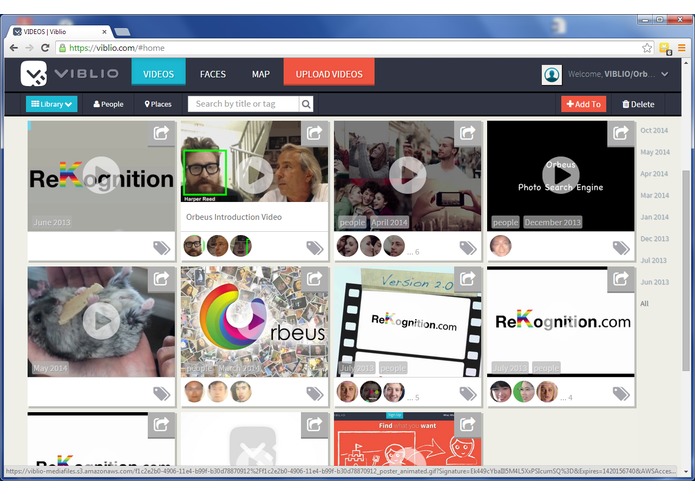695x494 pixels.
Task: Open tags for hamster May 2014 video
Action: pyautogui.click(x=161, y=393)
